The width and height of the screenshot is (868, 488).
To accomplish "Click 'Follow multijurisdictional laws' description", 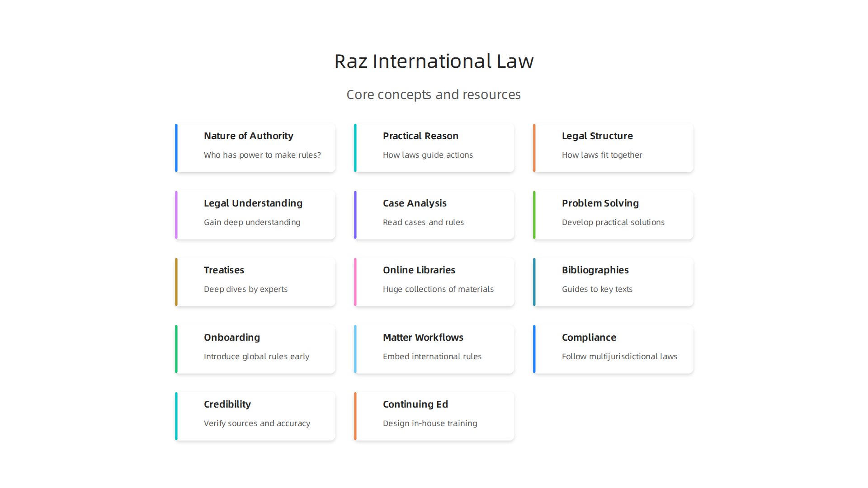I will [619, 357].
